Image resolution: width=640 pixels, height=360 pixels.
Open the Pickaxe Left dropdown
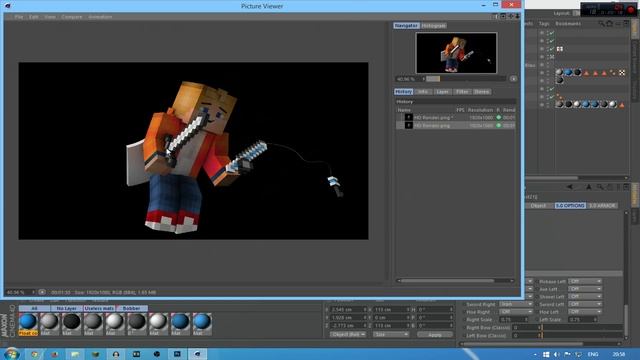584,281
